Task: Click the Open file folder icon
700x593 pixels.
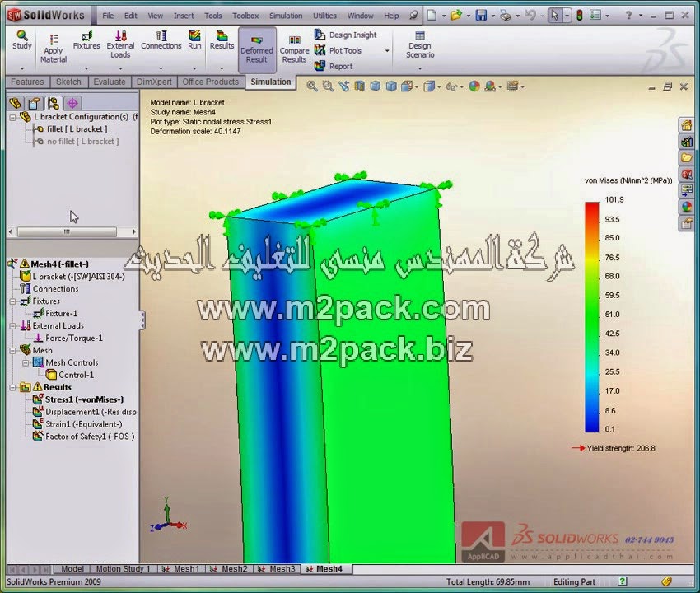Action: (455, 16)
